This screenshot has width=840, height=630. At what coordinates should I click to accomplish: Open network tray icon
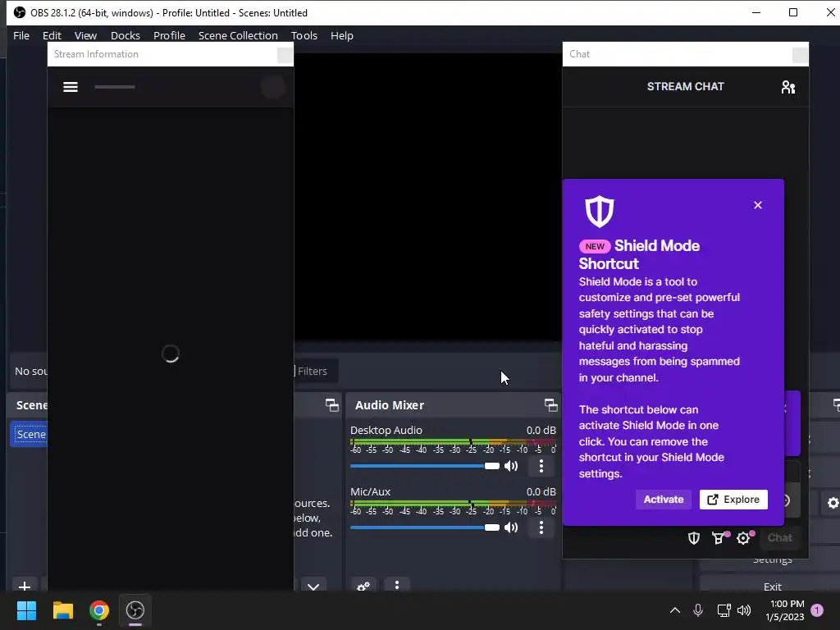click(x=724, y=609)
